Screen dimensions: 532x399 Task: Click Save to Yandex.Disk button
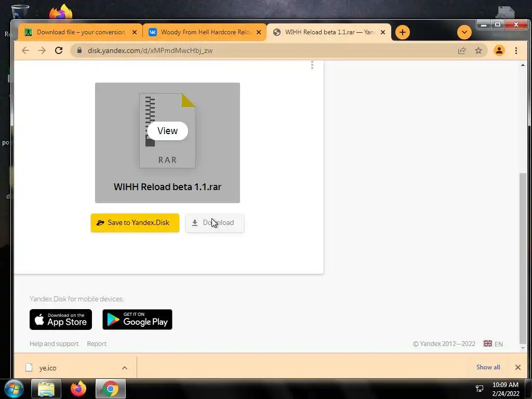pos(135,223)
